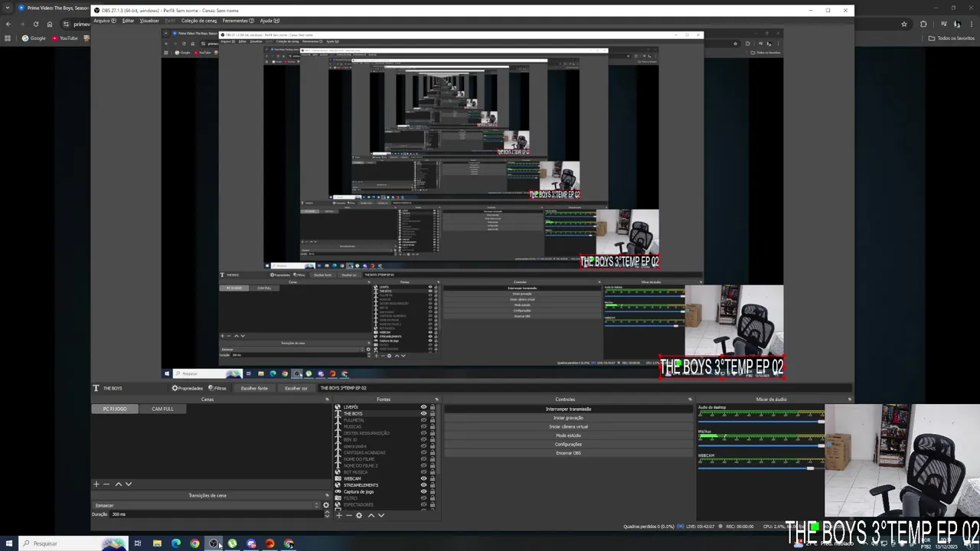Open the Esmaecer transition dropdown

[206, 505]
